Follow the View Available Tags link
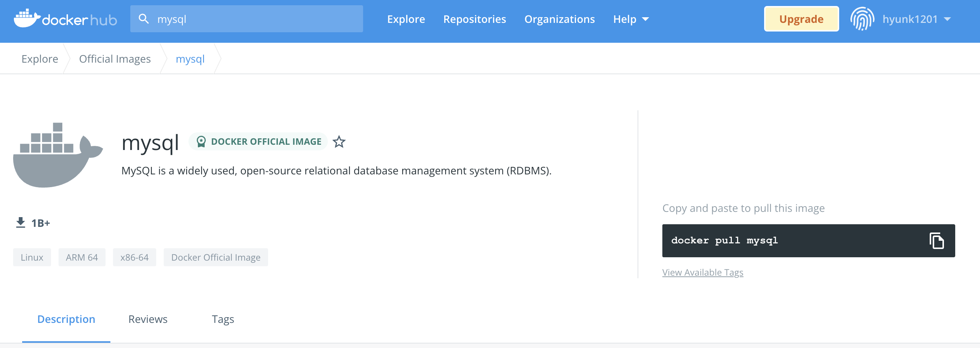Image resolution: width=980 pixels, height=348 pixels. [703, 272]
